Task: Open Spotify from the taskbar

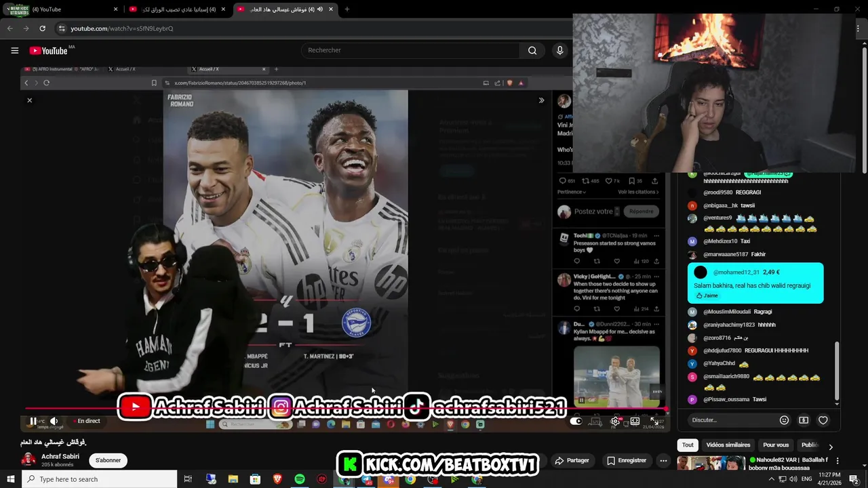Action: pyautogui.click(x=300, y=479)
